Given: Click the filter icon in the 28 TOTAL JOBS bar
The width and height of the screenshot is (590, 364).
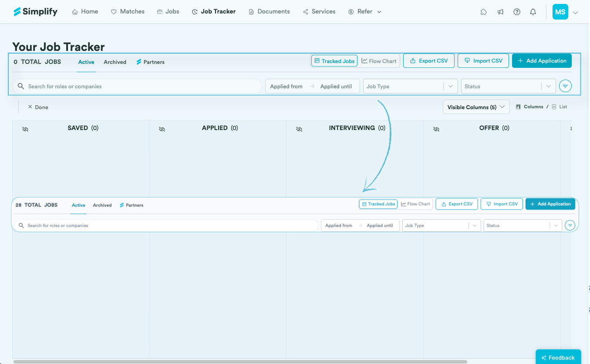Looking at the screenshot, I should pyautogui.click(x=570, y=225).
